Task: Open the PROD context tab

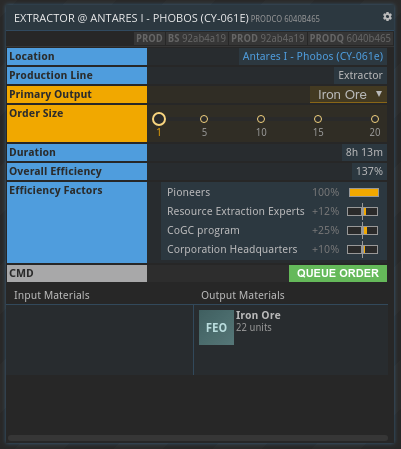Action: tap(149, 38)
